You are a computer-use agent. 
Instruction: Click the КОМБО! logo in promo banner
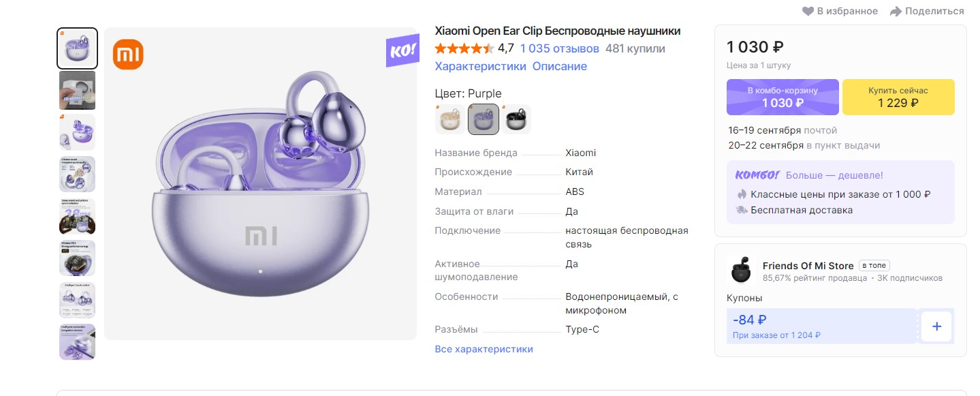(757, 175)
